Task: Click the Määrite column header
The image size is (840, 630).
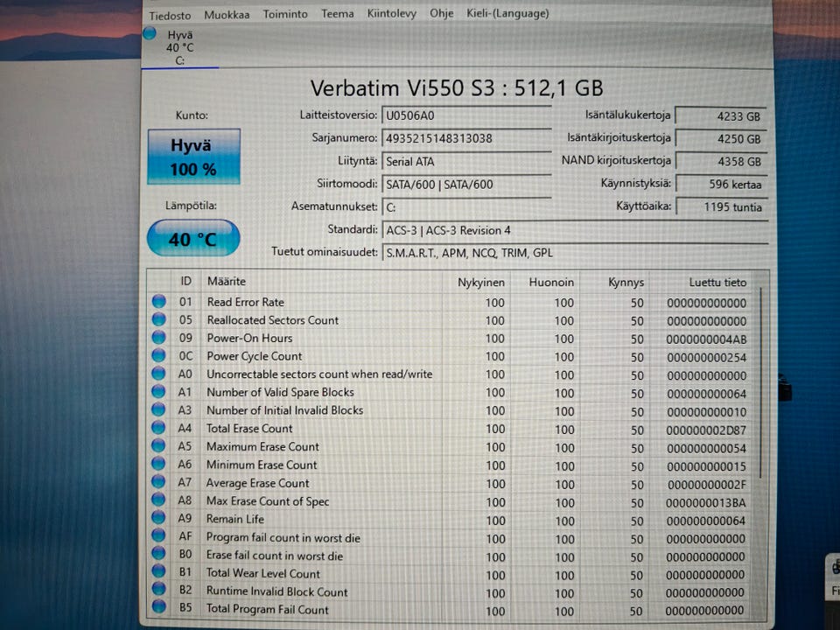Action: [226, 281]
